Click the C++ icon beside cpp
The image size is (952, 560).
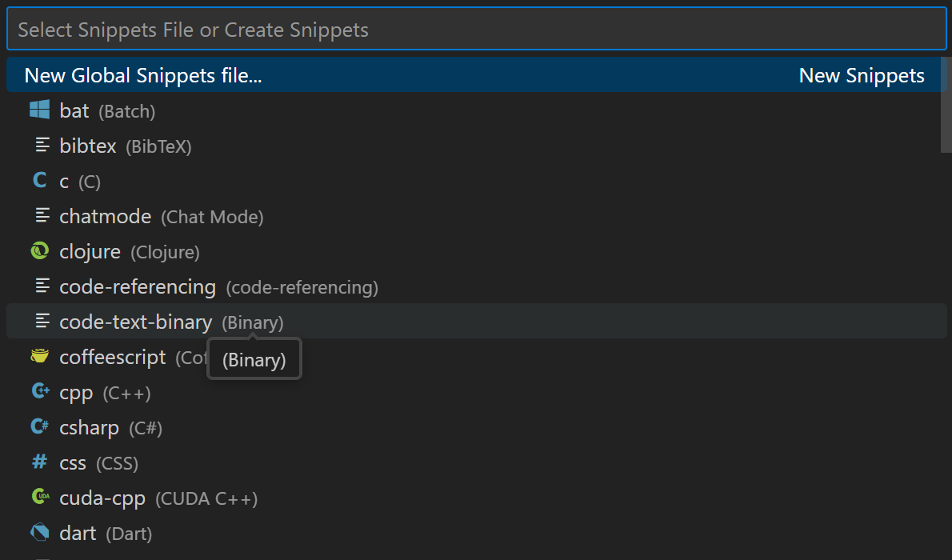[x=40, y=391]
